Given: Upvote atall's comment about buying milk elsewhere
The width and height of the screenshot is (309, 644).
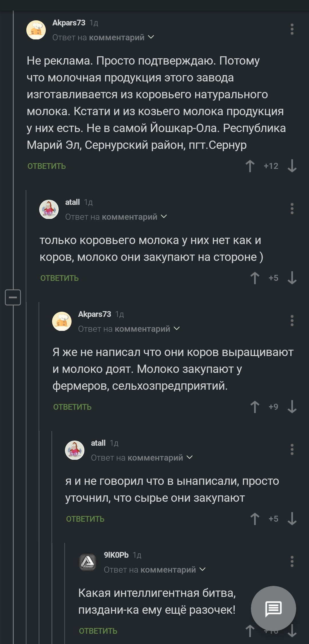Looking at the screenshot, I should click(x=255, y=278).
